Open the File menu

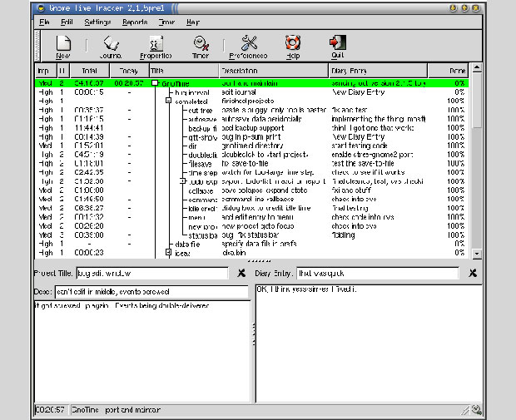click(x=44, y=22)
